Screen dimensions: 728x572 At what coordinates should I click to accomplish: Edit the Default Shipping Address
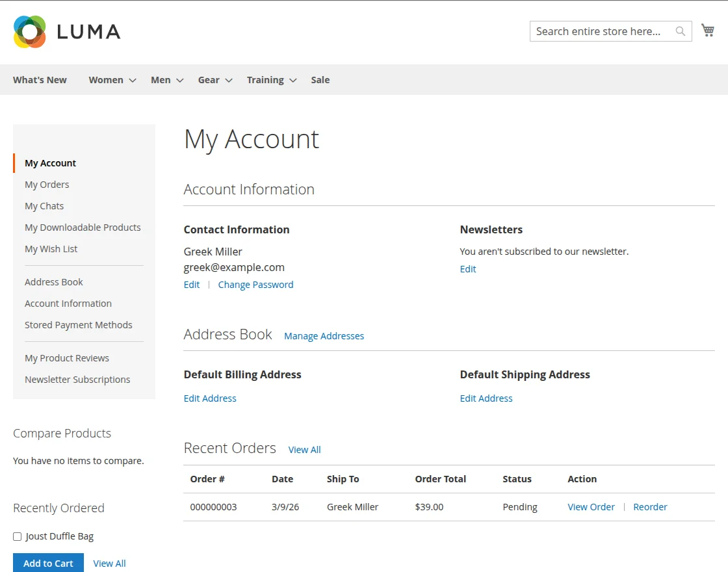[486, 398]
